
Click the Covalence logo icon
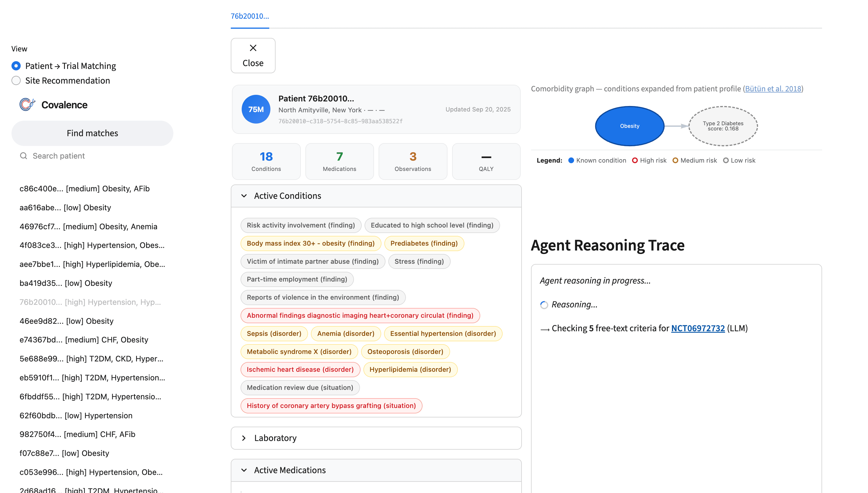tap(27, 105)
